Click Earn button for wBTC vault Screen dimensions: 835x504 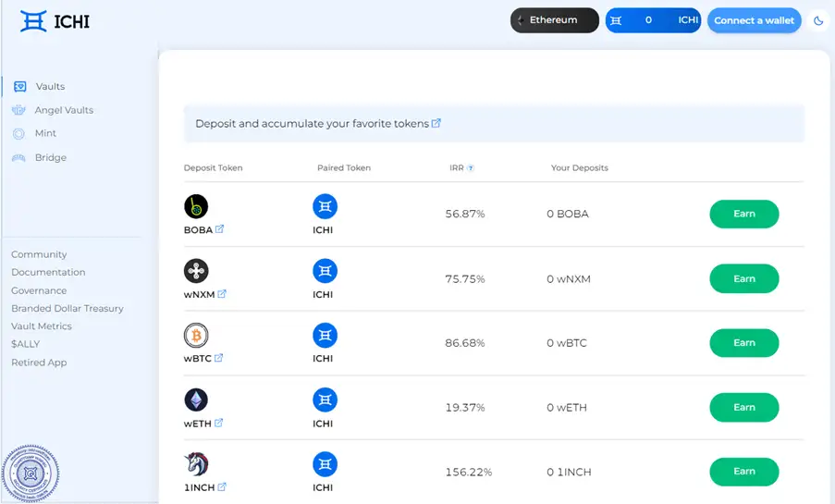click(743, 343)
